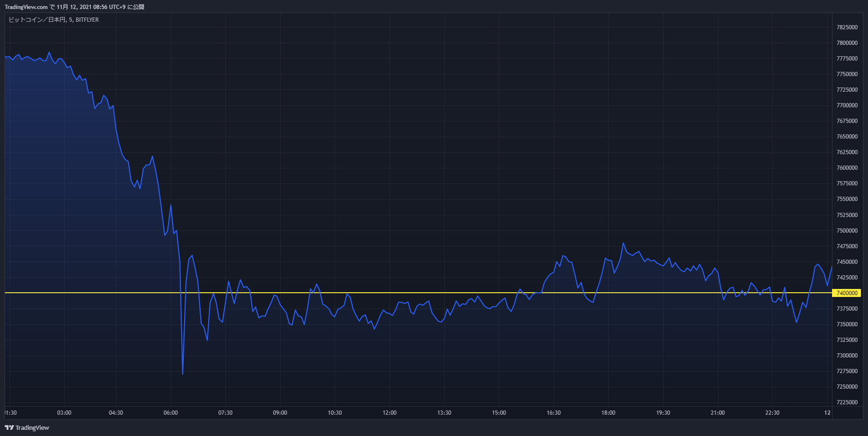Click the 7250000 price axis label

point(847,387)
